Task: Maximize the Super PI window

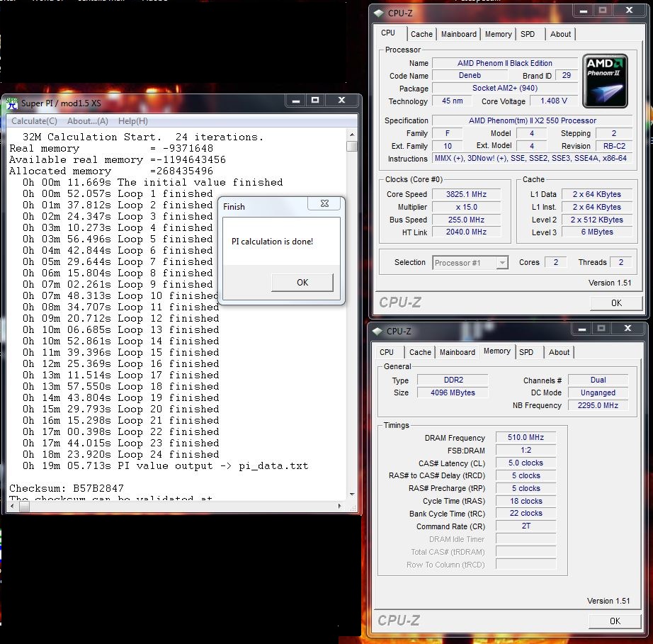Action: click(x=315, y=101)
